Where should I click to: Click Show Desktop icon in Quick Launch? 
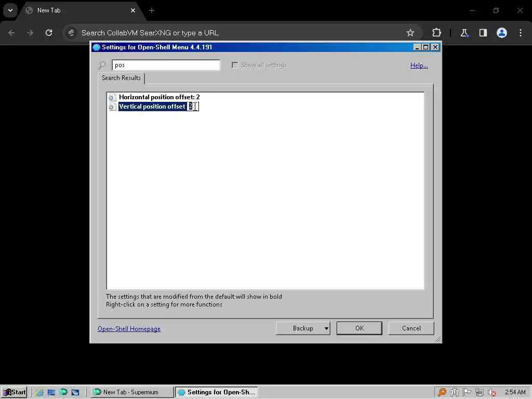coord(51,393)
